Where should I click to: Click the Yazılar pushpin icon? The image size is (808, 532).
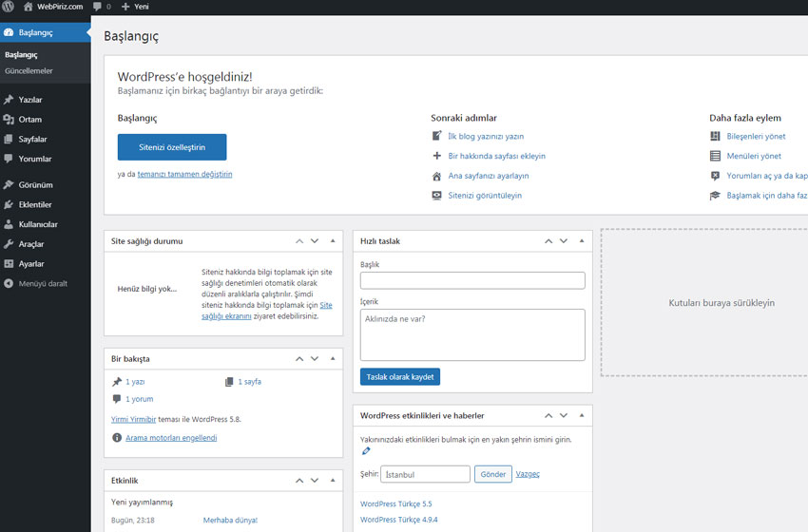9,100
